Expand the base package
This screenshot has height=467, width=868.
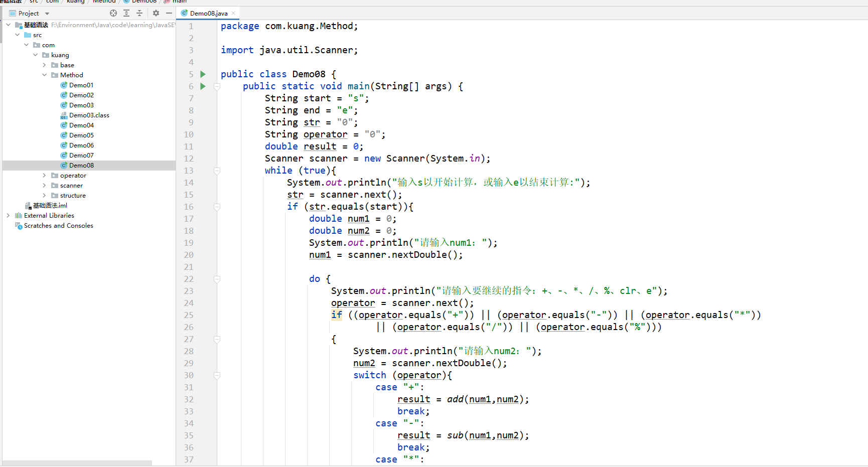click(x=45, y=65)
